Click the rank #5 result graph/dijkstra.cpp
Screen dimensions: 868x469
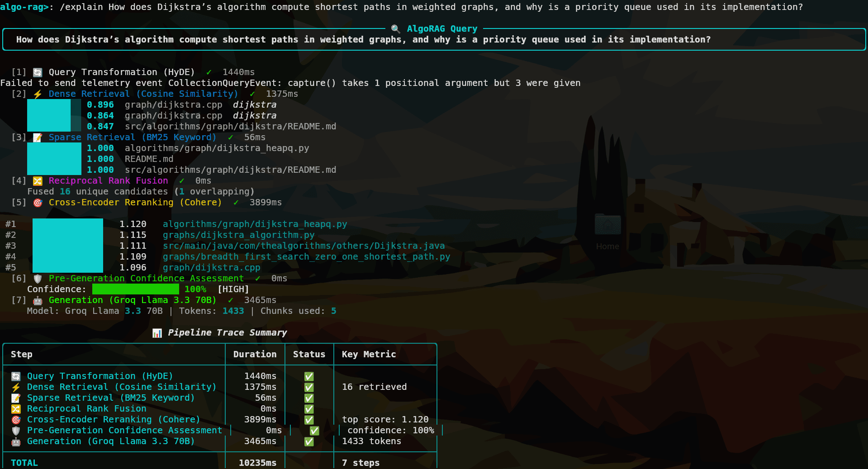click(x=211, y=268)
